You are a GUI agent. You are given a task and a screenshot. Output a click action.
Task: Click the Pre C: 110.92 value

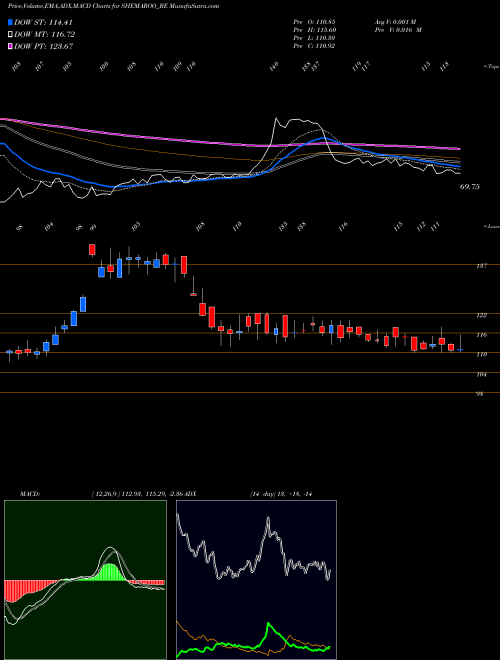point(314,46)
